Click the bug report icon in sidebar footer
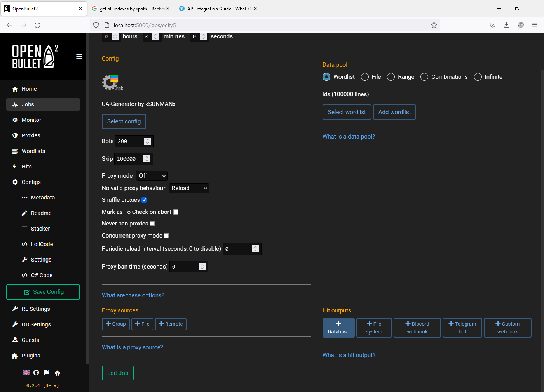The image size is (544, 392). [57, 373]
